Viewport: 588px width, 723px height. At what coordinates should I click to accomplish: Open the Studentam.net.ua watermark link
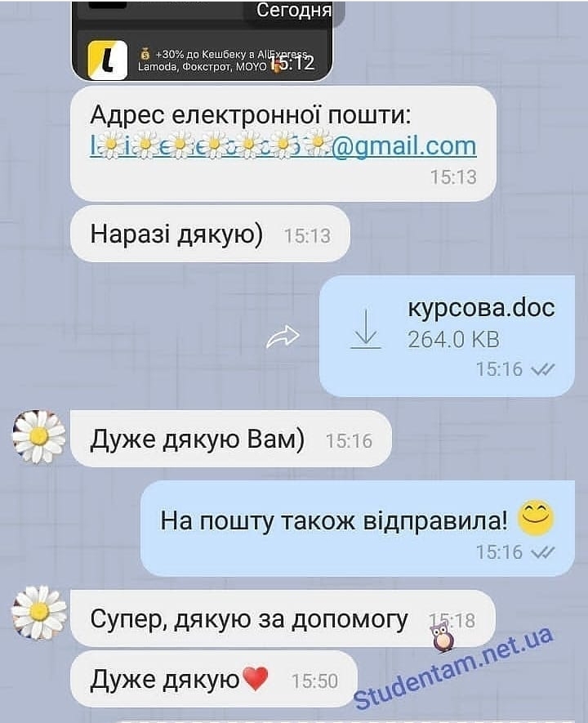click(x=453, y=667)
